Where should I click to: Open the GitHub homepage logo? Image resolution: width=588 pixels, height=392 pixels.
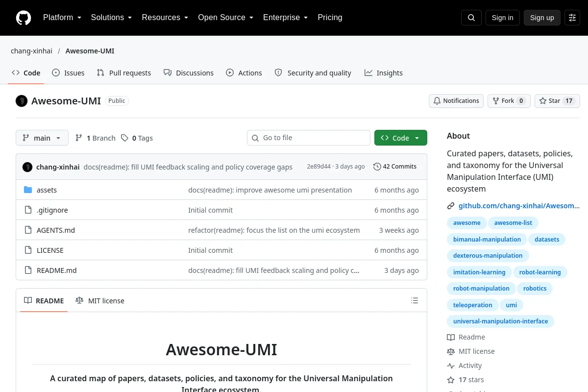point(24,18)
